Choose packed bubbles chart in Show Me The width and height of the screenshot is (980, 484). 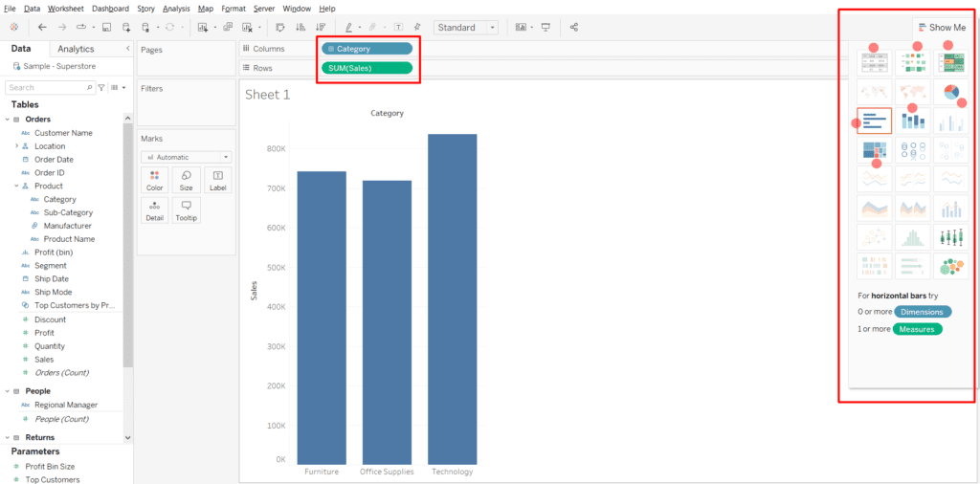950,266
